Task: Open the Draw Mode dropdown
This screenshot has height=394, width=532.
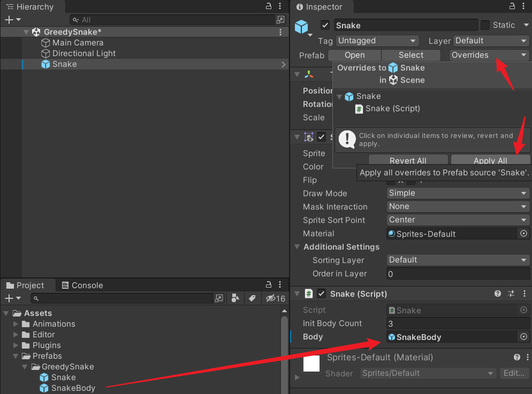Action: tap(458, 194)
